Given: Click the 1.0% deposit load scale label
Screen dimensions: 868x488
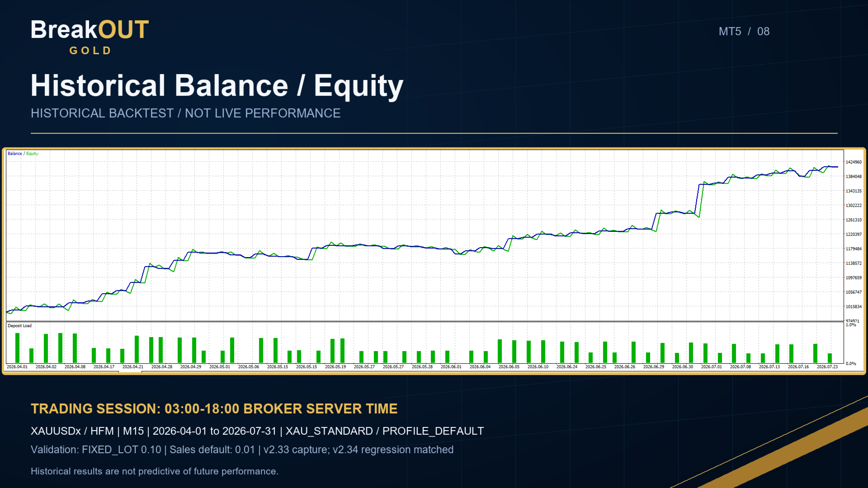Looking at the screenshot, I should click(x=851, y=325).
